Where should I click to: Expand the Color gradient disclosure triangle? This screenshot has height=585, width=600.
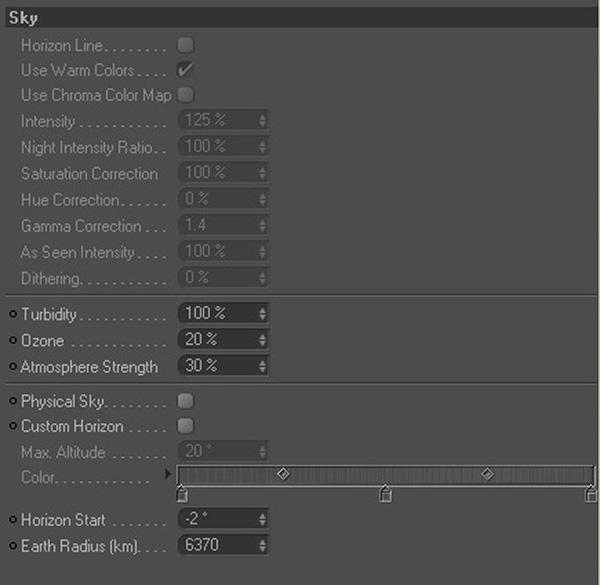click(x=168, y=473)
